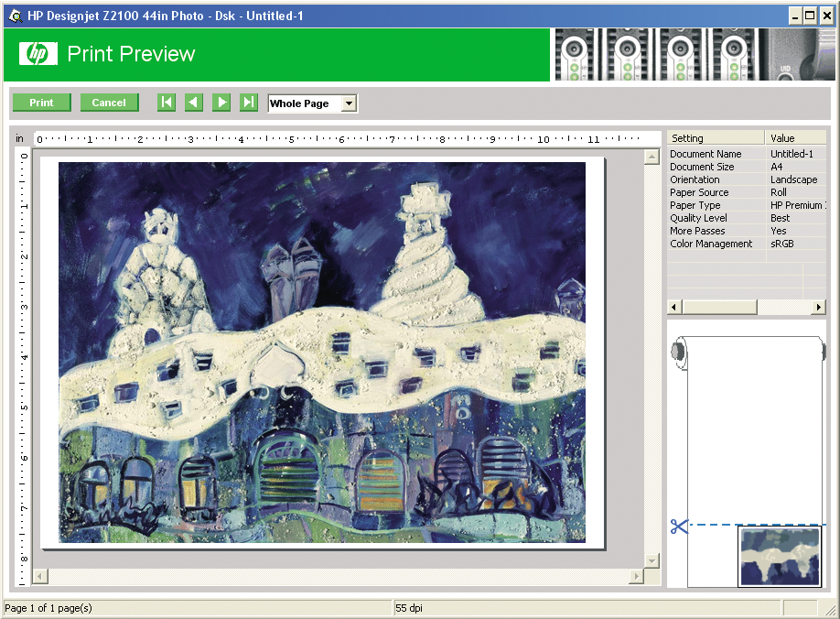
Task: Click the preview vertical scrollbar up arrow
Action: click(652, 157)
